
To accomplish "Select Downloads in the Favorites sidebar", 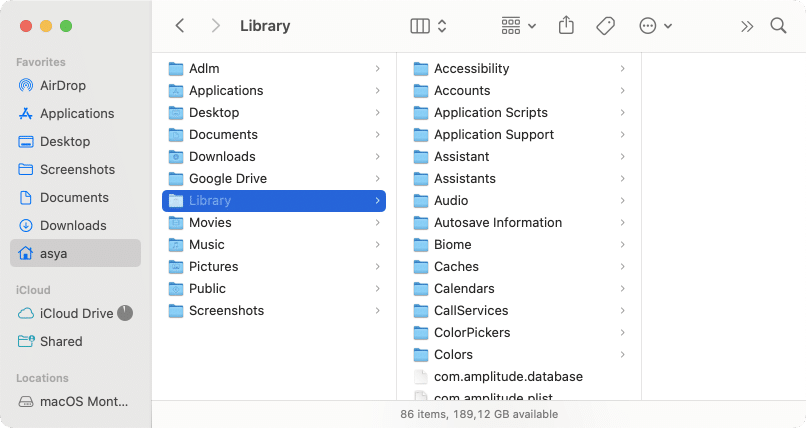I will point(75,226).
